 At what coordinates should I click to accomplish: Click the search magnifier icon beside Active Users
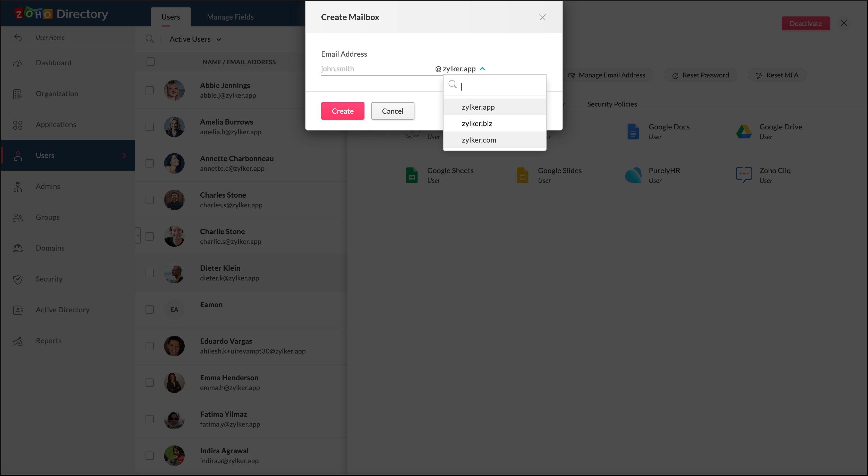pos(149,39)
